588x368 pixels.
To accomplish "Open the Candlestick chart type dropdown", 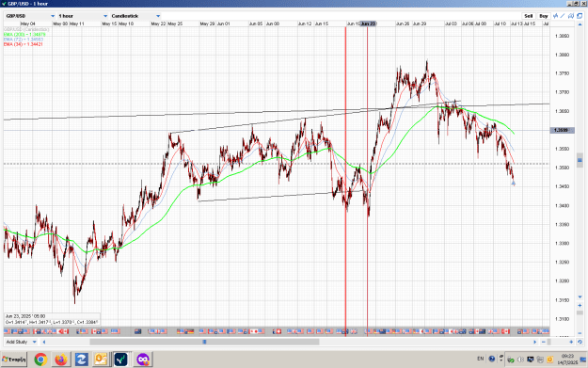I will [135, 16].
